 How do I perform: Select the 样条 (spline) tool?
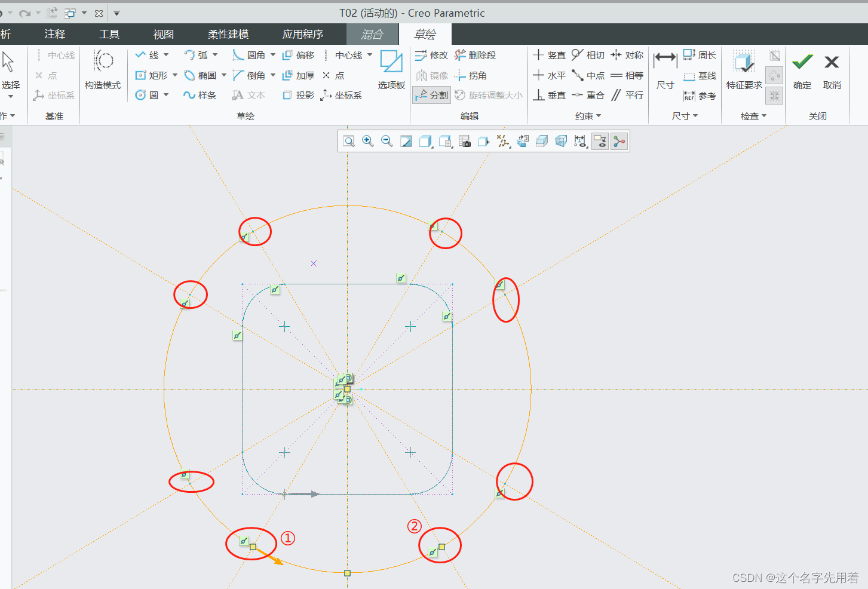pos(200,95)
